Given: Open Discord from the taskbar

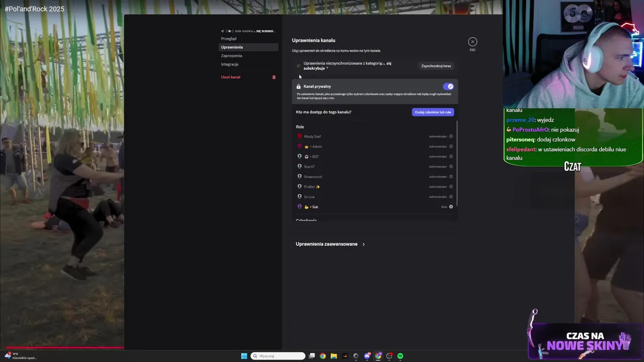Looking at the screenshot, I should pos(367,356).
